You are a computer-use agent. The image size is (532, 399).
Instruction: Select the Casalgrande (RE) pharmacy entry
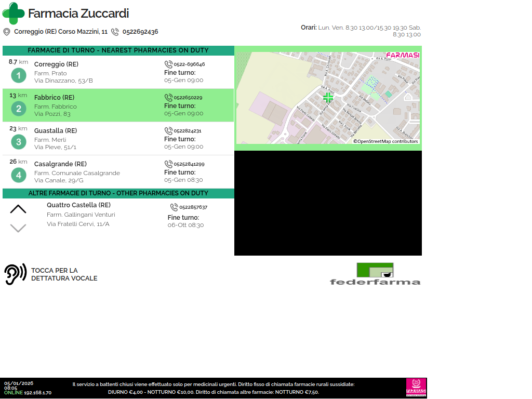point(118,172)
